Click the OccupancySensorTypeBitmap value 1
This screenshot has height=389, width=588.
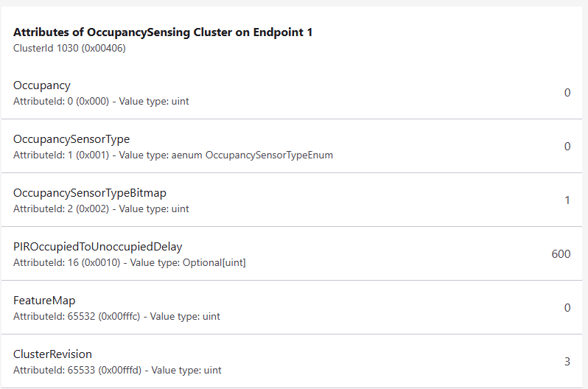(x=567, y=200)
